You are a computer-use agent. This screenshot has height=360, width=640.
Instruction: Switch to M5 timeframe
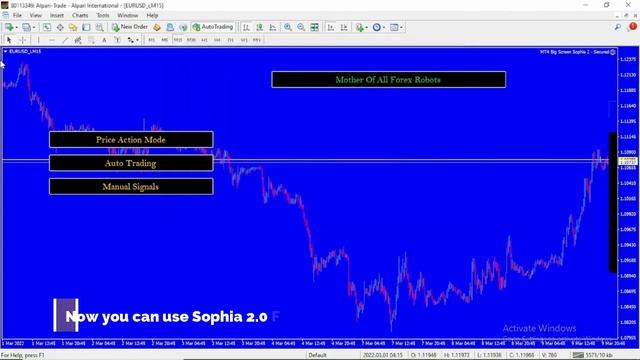(x=164, y=40)
